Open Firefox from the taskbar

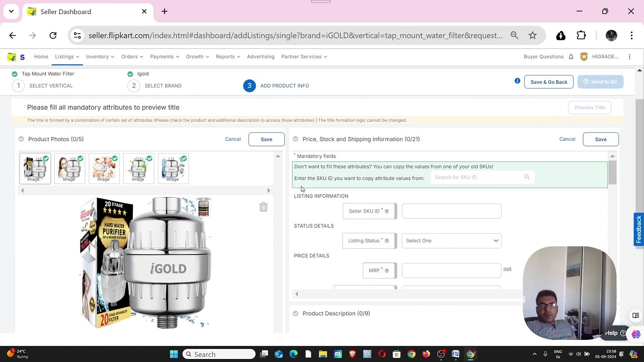point(426,354)
